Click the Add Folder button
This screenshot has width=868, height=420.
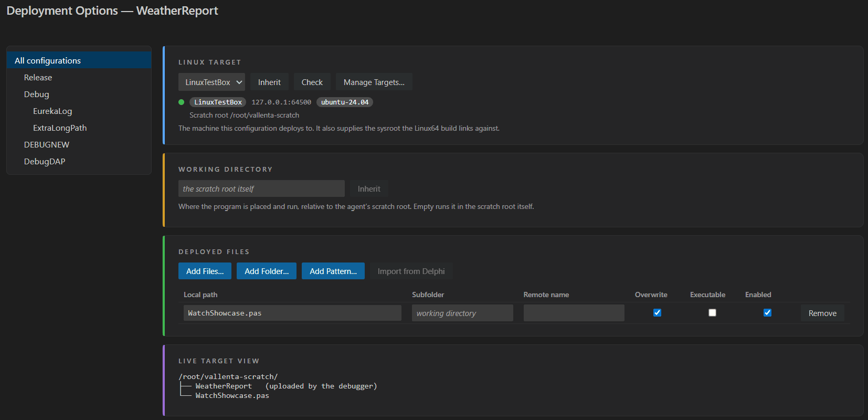coord(267,271)
